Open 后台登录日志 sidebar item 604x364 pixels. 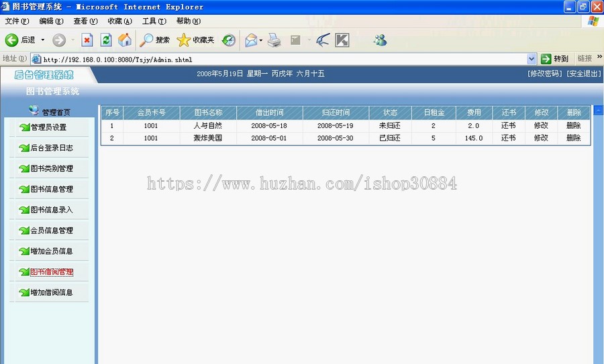(52, 147)
